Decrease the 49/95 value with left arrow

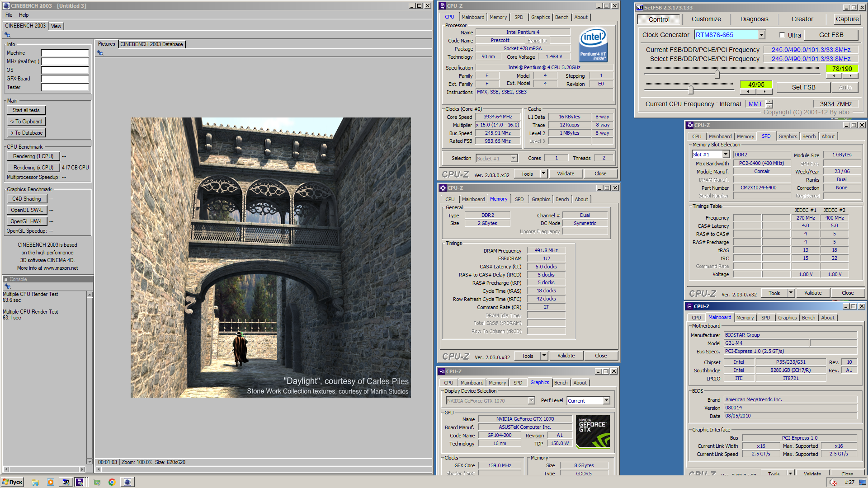(748, 92)
